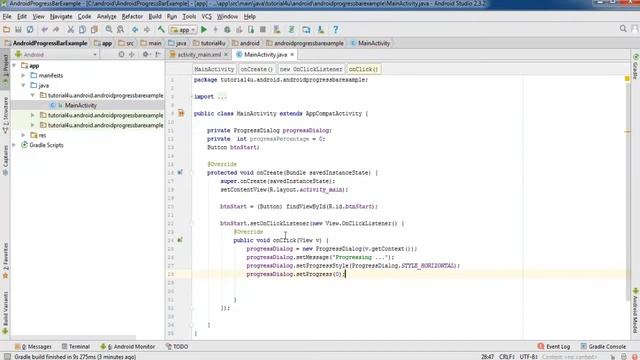The height and width of the screenshot is (360, 640).
Task: Open Find with the magnifier icon
Action: coord(109,29)
